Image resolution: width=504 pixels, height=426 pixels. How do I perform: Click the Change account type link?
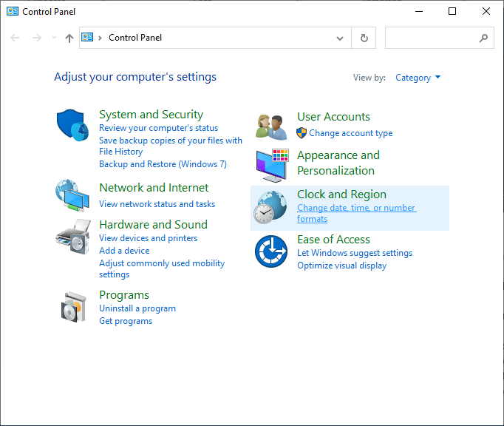coord(351,133)
